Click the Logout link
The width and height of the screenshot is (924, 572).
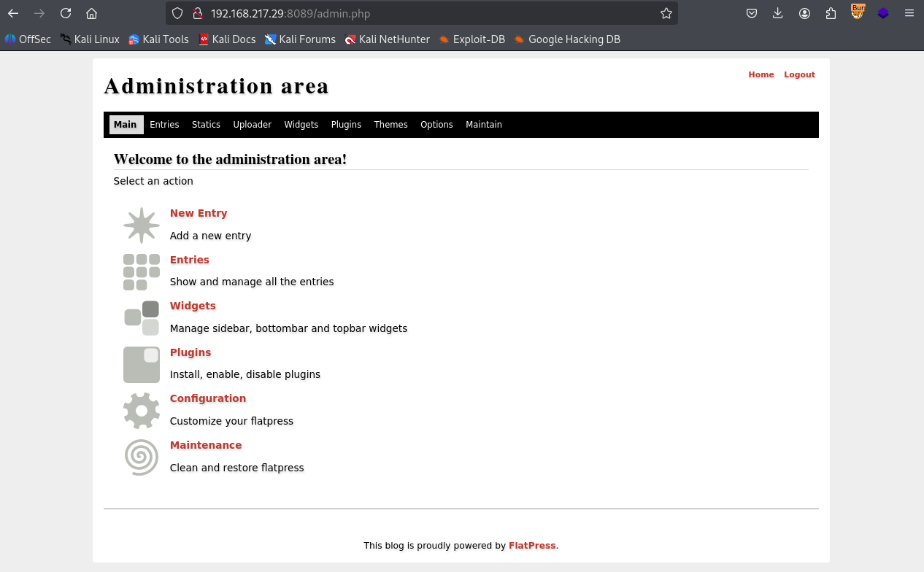[x=799, y=74]
